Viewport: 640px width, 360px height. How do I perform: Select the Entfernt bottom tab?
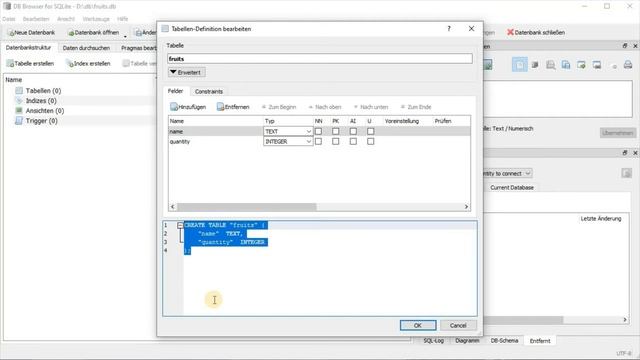[540, 340]
